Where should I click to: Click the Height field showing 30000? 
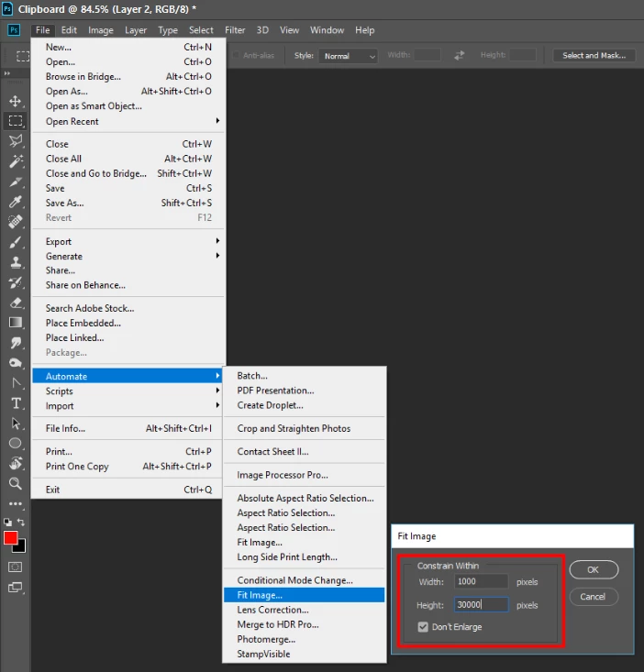pos(481,604)
